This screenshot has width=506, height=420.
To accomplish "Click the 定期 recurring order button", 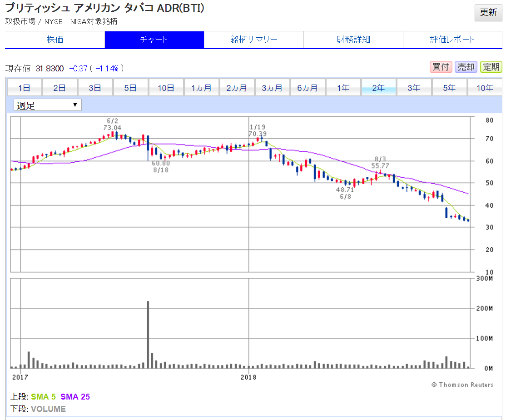I will pos(491,67).
